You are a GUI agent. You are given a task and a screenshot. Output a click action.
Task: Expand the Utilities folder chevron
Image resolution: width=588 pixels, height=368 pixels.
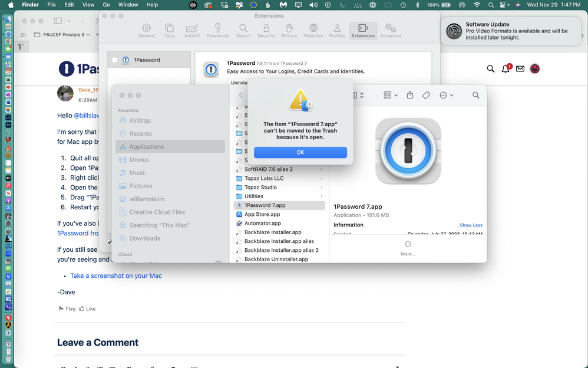point(322,196)
